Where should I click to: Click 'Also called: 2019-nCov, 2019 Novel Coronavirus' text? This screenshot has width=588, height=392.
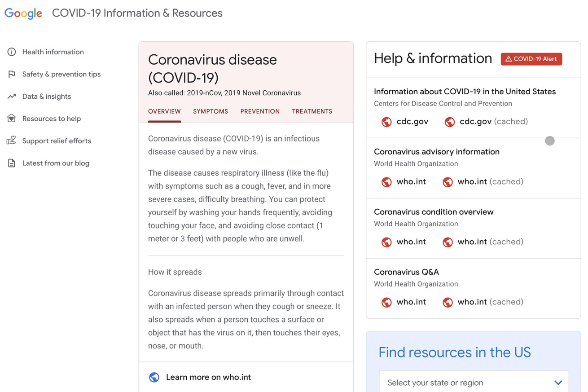click(224, 93)
